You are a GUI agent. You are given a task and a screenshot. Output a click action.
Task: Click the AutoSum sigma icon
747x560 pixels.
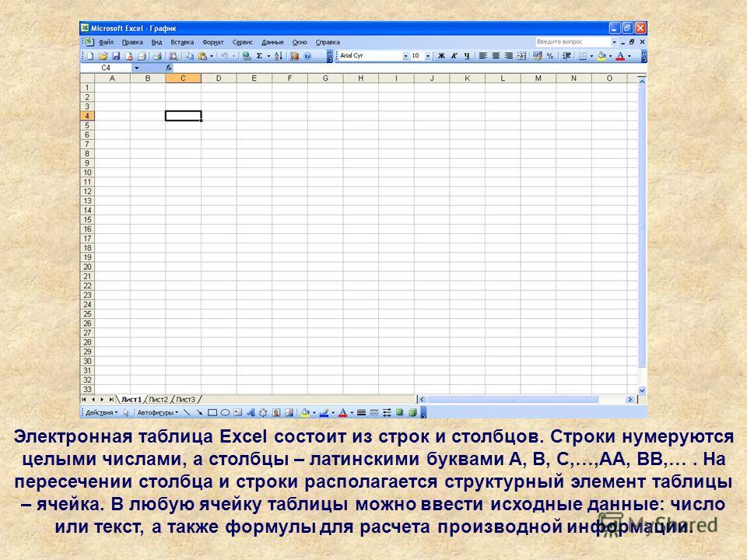pyautogui.click(x=260, y=56)
